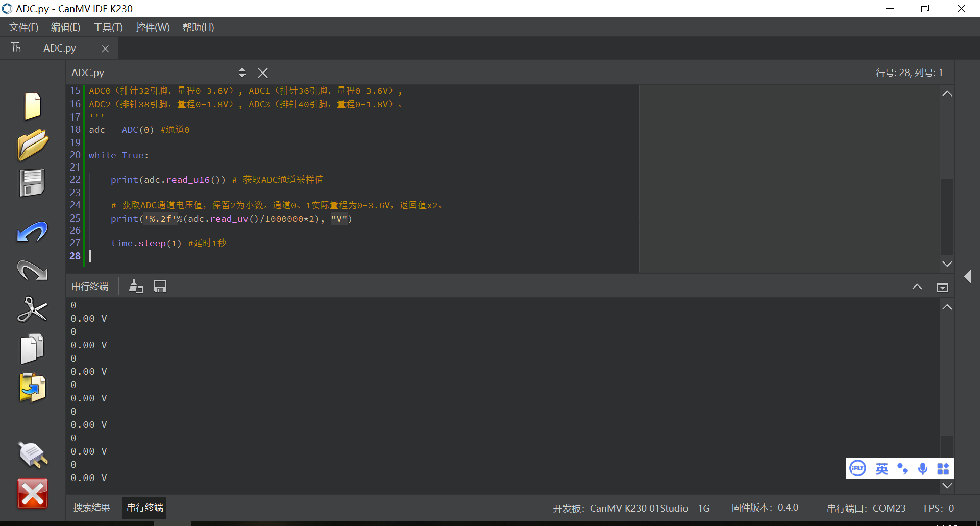
Task: Open the 控件(W) menu
Action: 153,28
